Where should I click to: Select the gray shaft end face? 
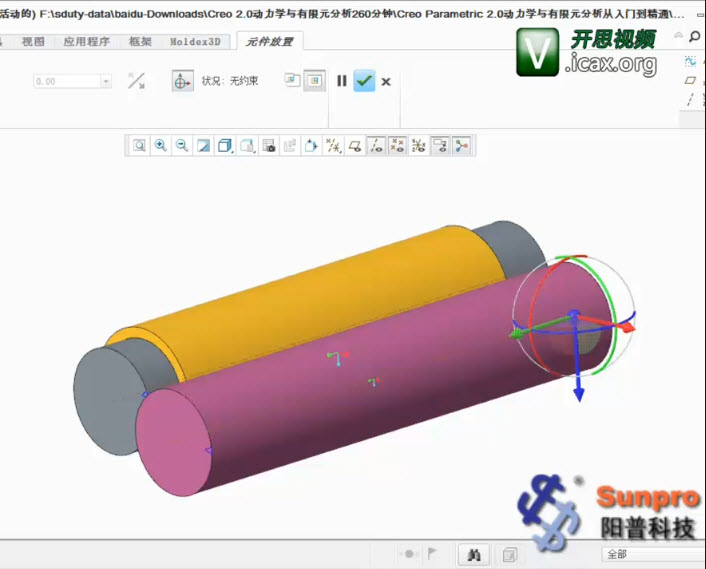coord(108,401)
